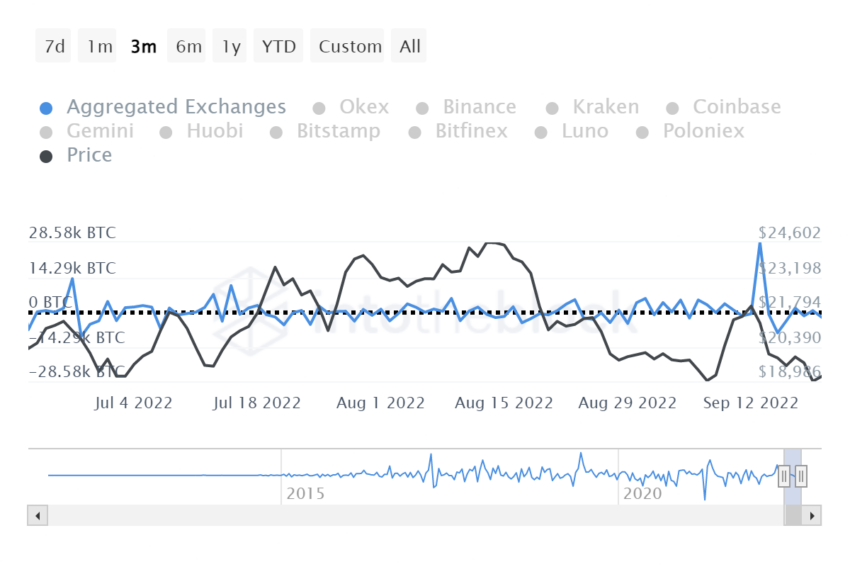Show All historical data
This screenshot has height=567, width=850.
click(x=410, y=46)
